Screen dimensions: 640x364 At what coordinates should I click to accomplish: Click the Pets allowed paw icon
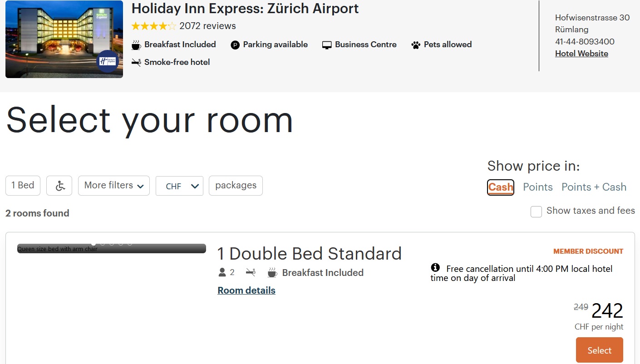pyautogui.click(x=416, y=45)
